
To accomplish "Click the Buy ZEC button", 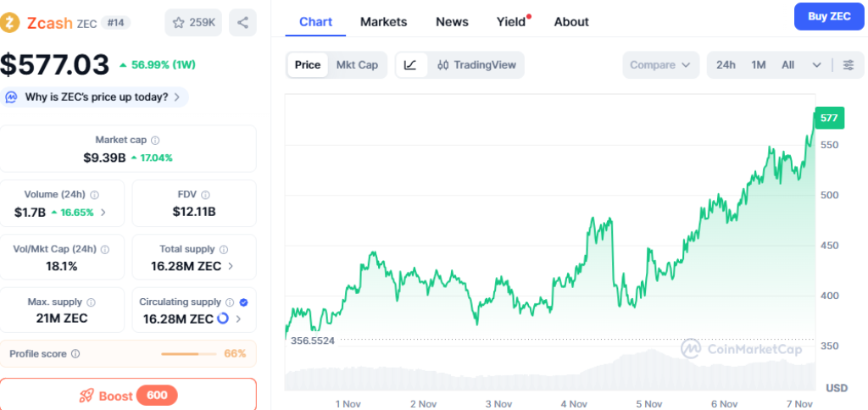I will coord(828,17).
